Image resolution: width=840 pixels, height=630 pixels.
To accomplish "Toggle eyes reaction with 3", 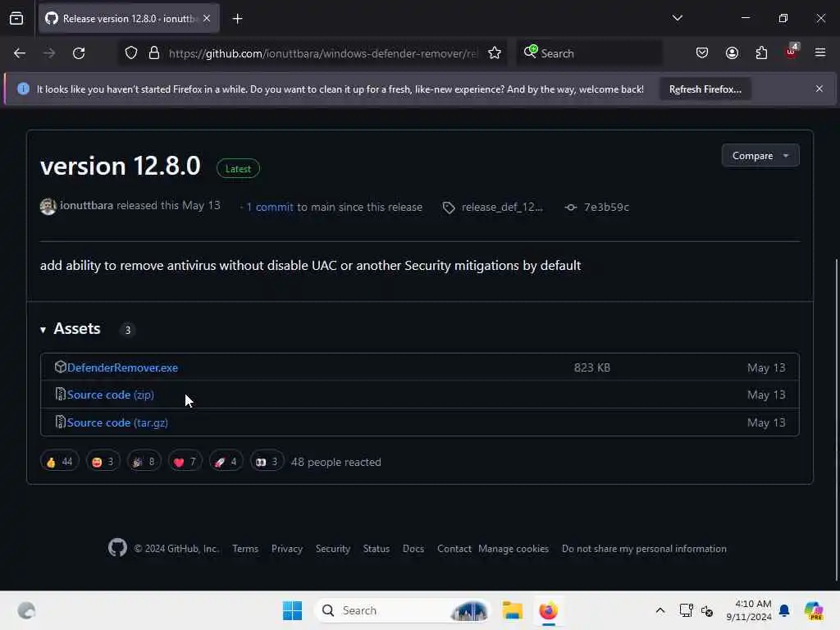I will pos(267,461).
